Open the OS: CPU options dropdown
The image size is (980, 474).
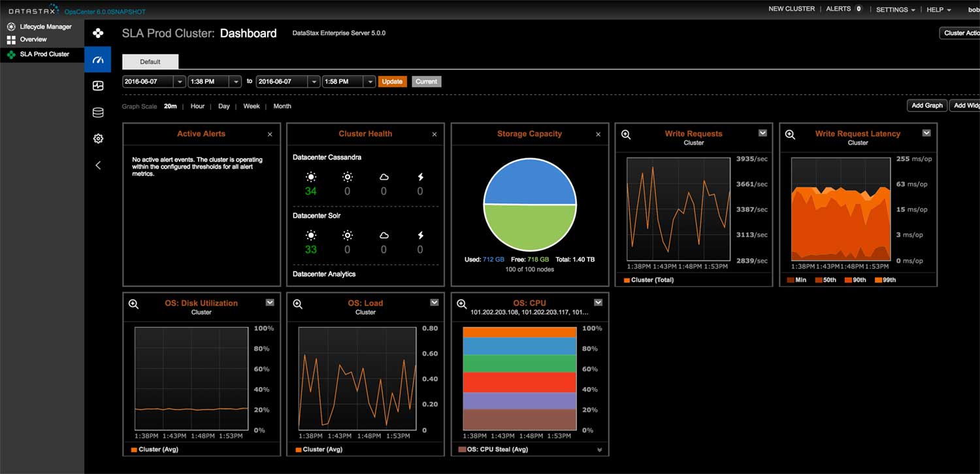598,302
